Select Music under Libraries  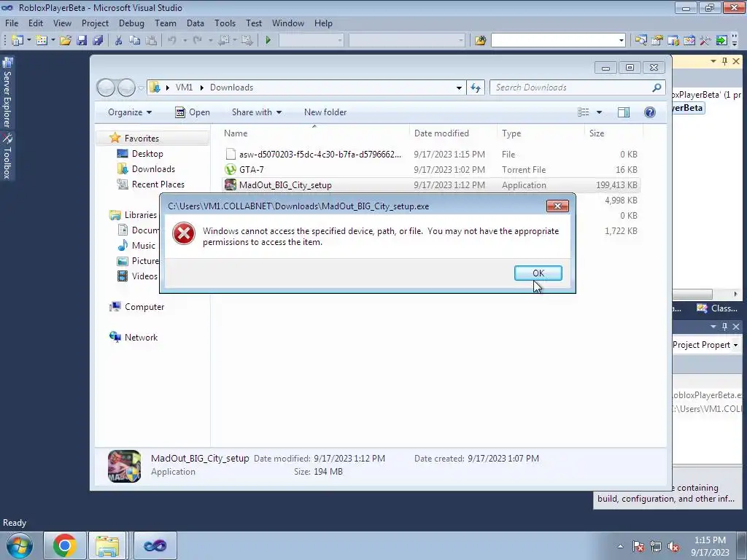point(143,246)
